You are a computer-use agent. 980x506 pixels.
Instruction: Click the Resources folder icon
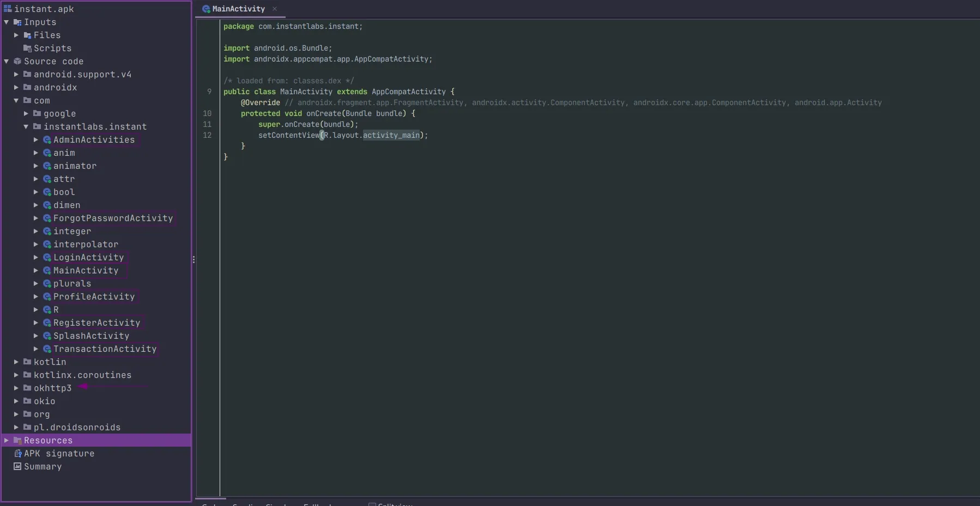click(17, 441)
